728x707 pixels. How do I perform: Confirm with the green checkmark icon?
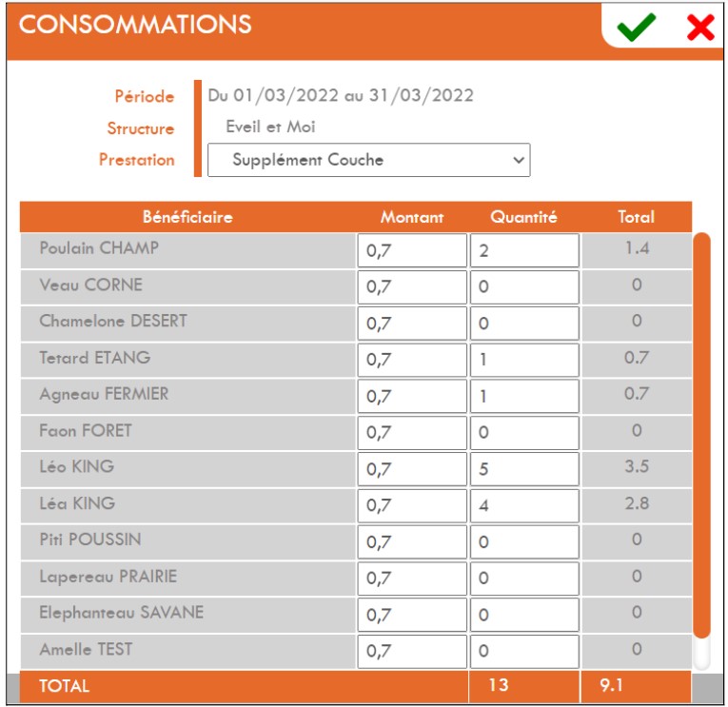point(636,27)
